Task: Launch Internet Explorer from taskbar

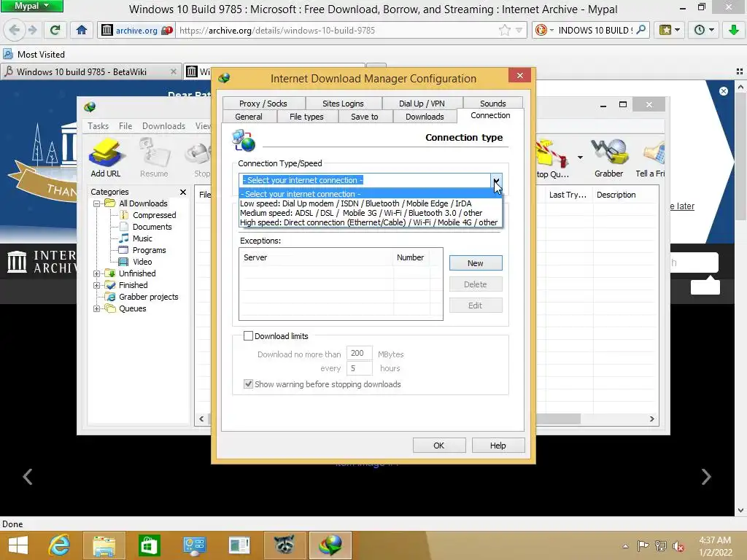Action: pyautogui.click(x=59, y=545)
